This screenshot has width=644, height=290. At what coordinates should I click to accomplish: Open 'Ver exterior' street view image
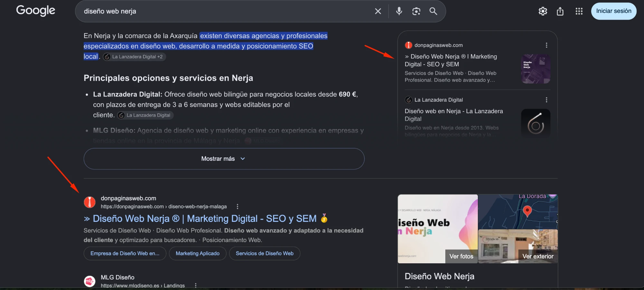(x=538, y=257)
